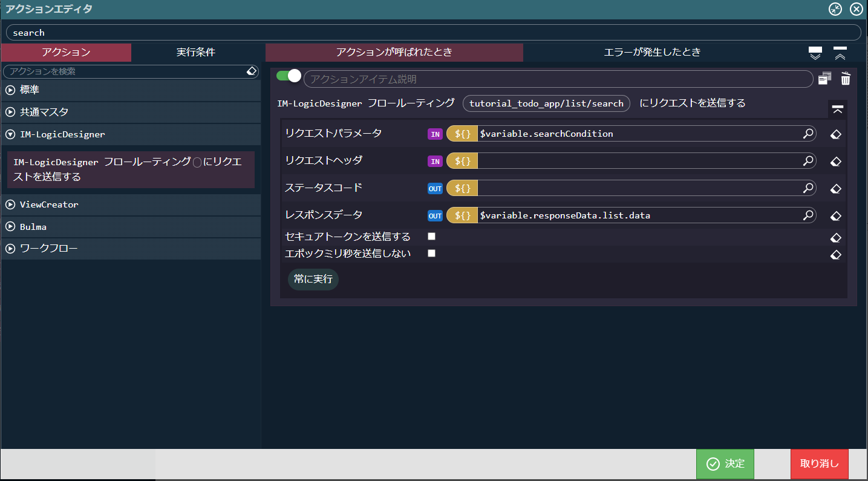868x481 pixels.
Task: Open variable search for ステータスコード
Action: [808, 188]
